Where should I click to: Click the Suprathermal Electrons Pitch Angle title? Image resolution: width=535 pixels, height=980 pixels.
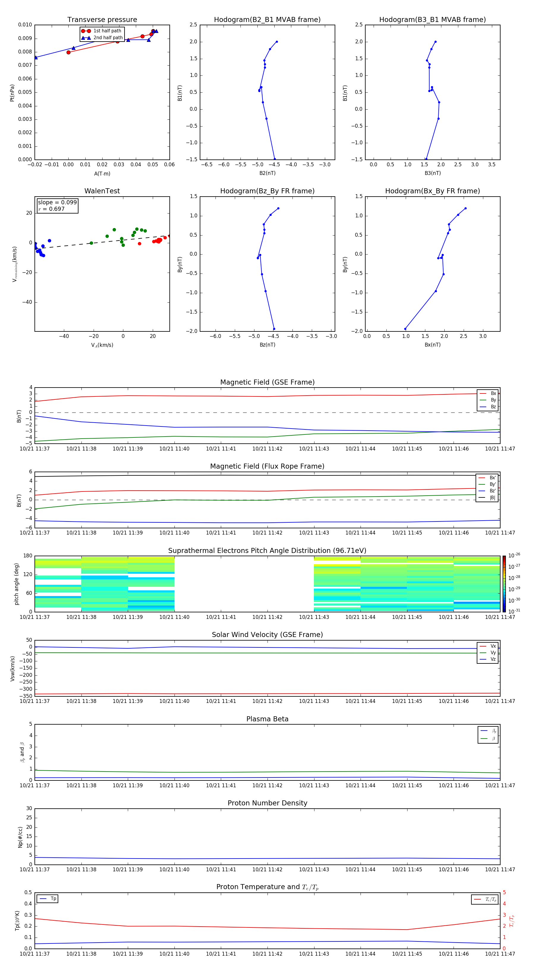pyautogui.click(x=267, y=551)
